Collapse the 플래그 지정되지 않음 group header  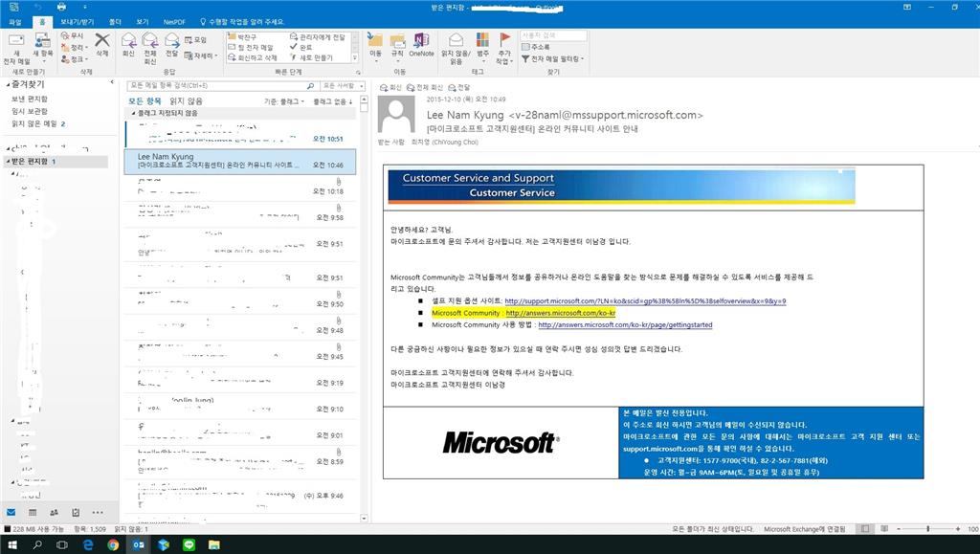click(133, 113)
